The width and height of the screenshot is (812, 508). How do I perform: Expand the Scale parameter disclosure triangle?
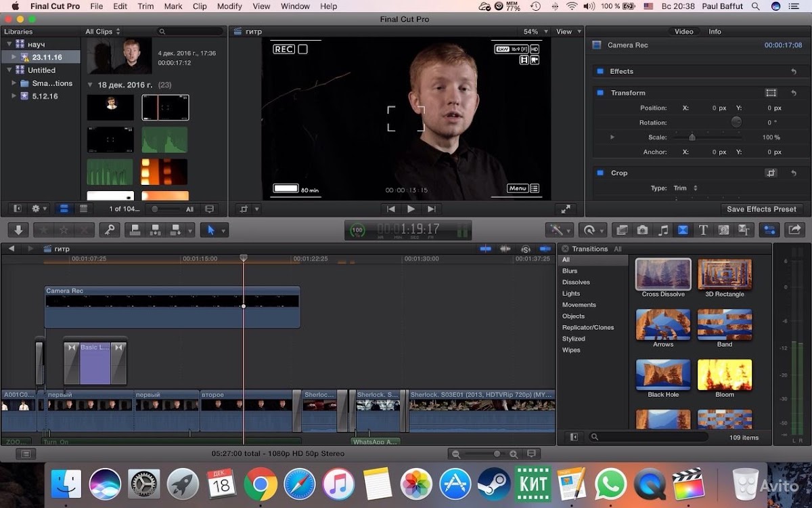612,137
